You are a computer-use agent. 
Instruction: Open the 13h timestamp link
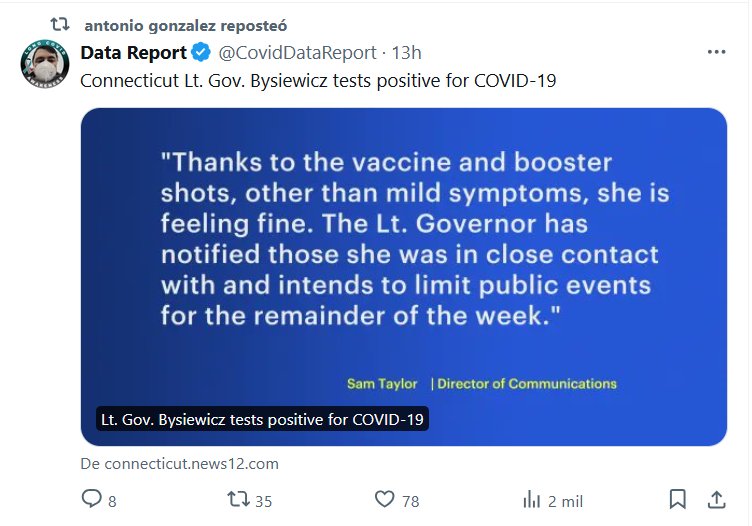[406, 52]
